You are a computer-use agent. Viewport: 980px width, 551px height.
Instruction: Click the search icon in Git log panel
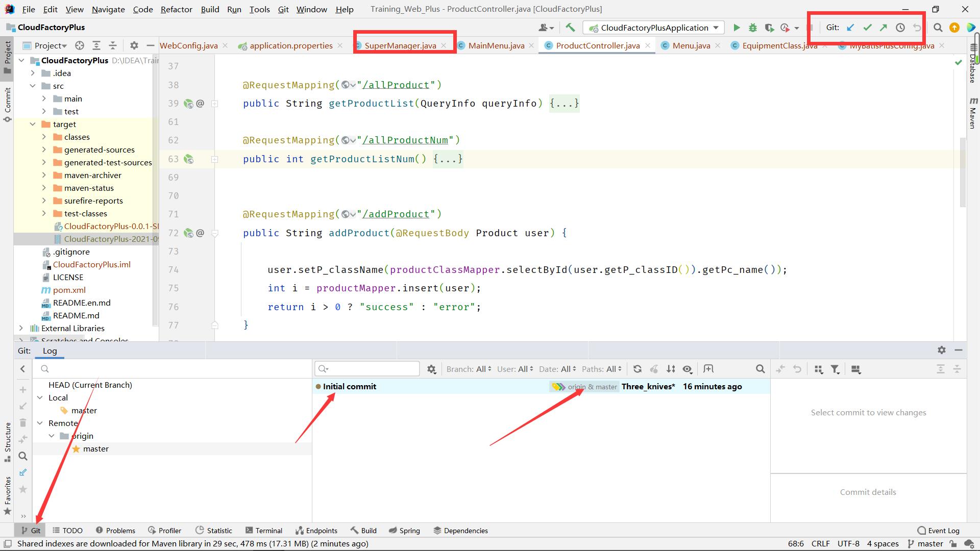tap(760, 369)
